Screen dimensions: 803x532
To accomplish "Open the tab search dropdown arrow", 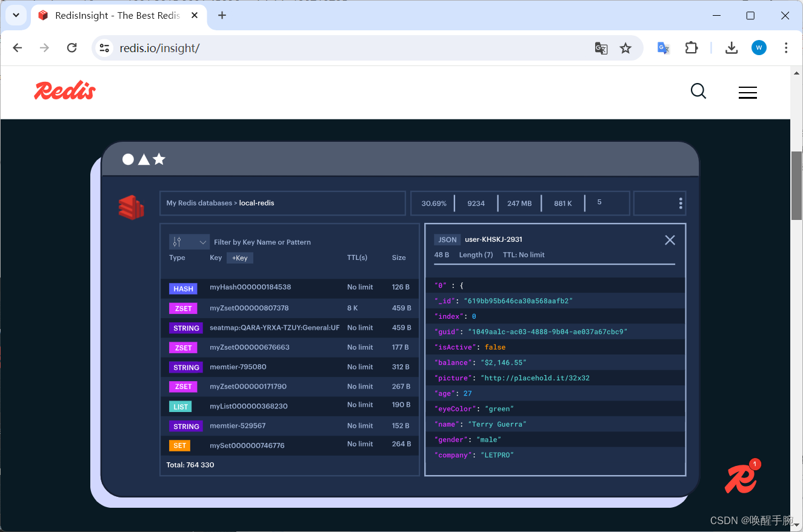I will pos(16,15).
